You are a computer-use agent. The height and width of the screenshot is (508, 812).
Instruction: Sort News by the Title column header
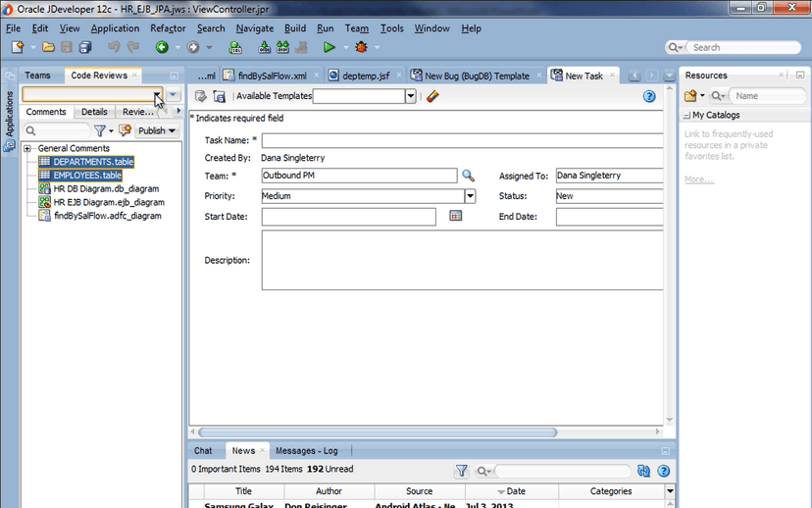[x=243, y=491]
